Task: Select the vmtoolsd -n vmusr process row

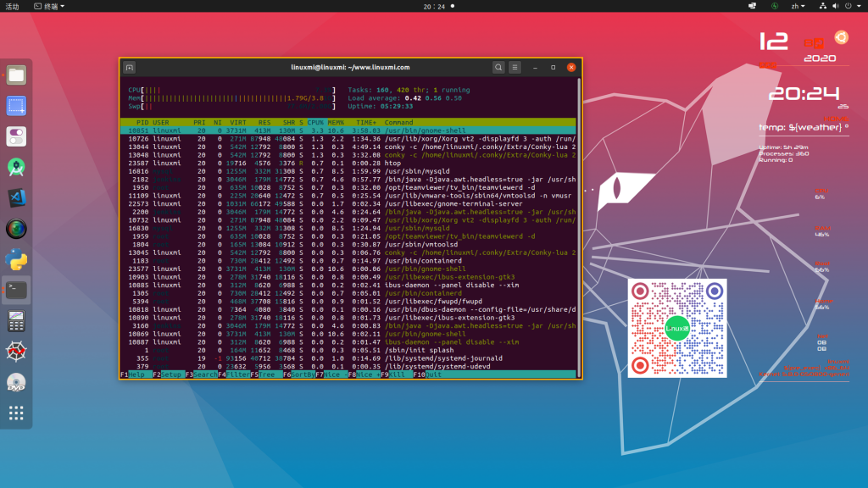Action: tap(348, 196)
